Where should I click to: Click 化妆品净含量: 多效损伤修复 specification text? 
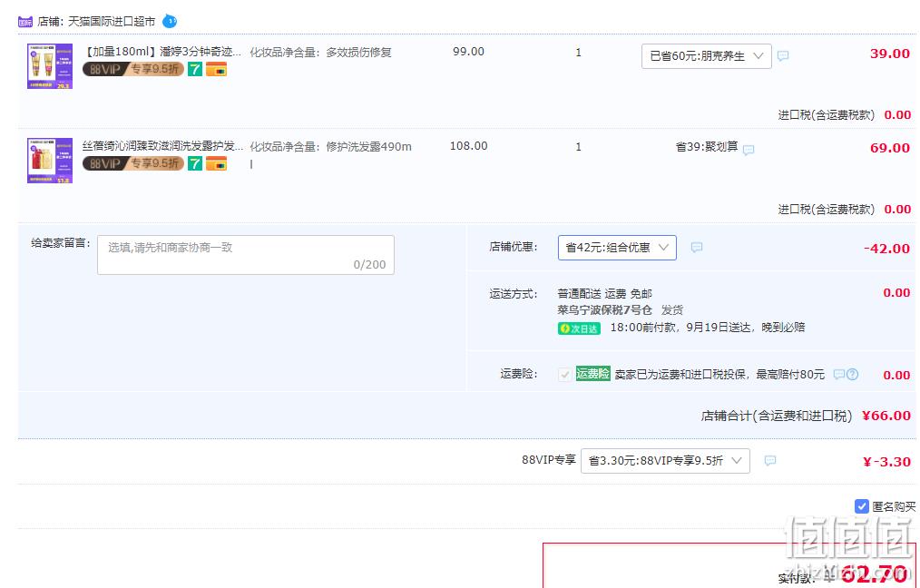(321, 53)
